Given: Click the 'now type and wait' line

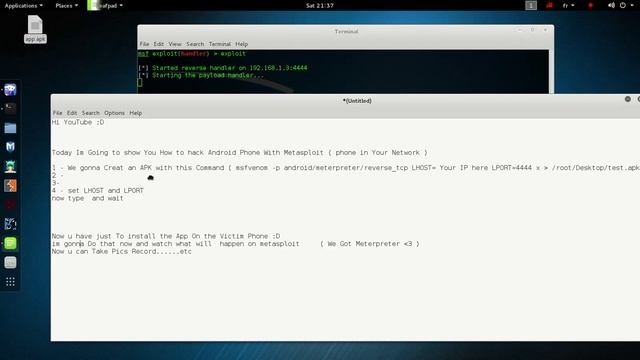Looking at the screenshot, I should click(x=87, y=198).
